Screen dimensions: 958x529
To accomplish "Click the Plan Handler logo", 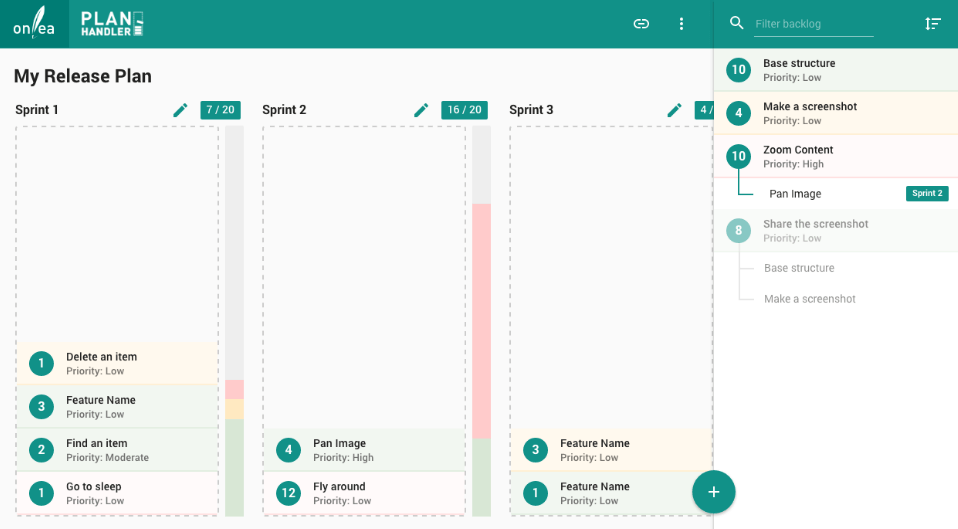I will [x=112, y=24].
